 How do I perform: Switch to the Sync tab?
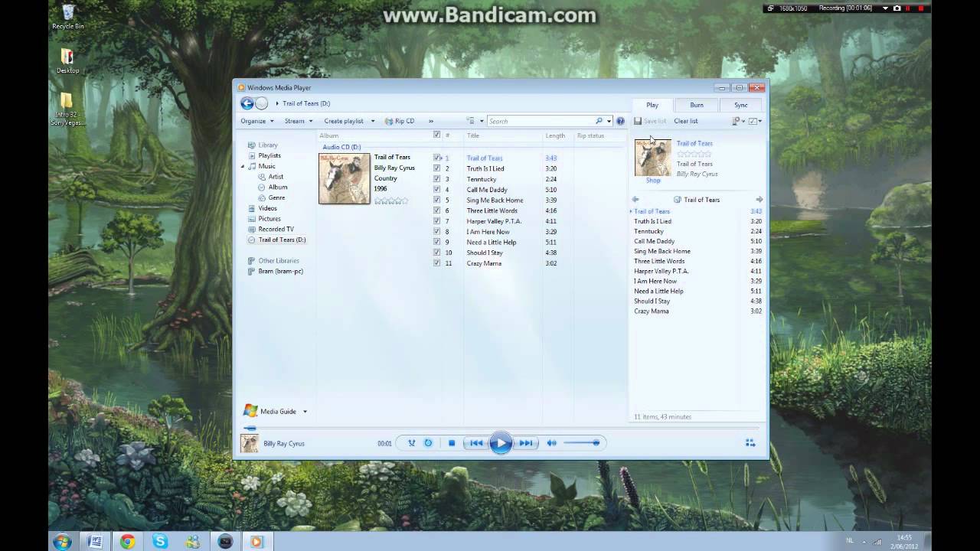tap(741, 105)
